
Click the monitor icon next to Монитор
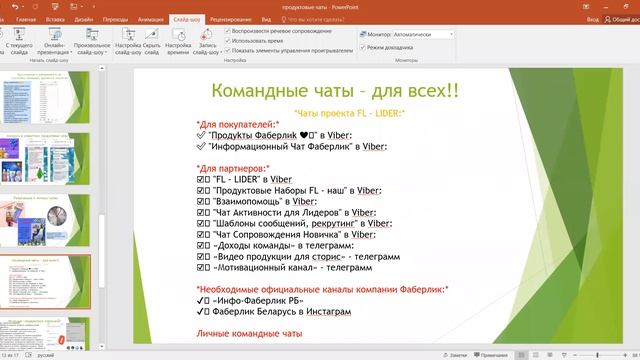(x=363, y=34)
